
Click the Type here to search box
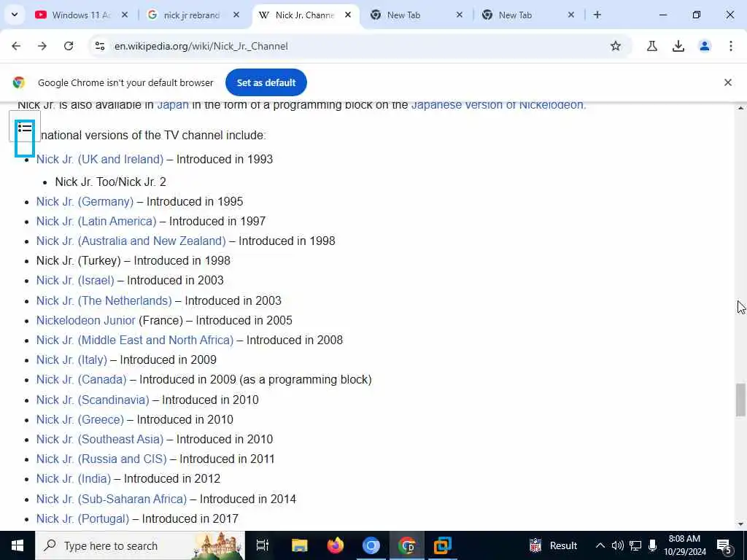[x=140, y=545]
